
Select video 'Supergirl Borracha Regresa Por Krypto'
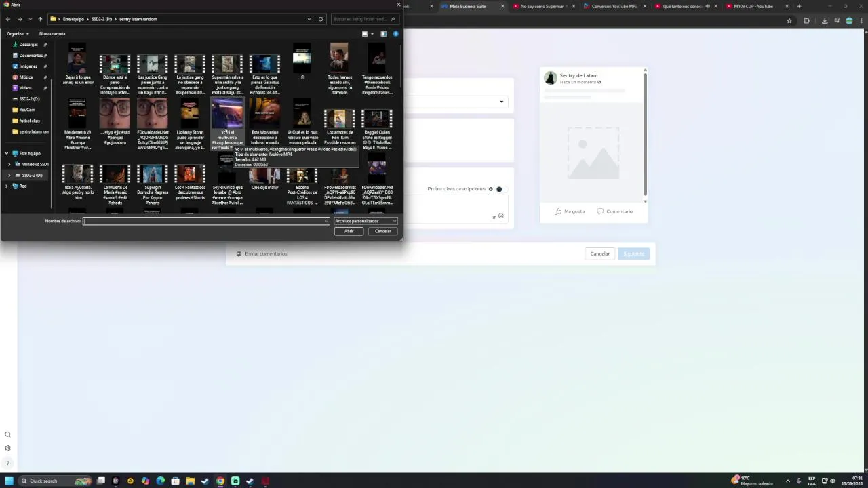(153, 184)
